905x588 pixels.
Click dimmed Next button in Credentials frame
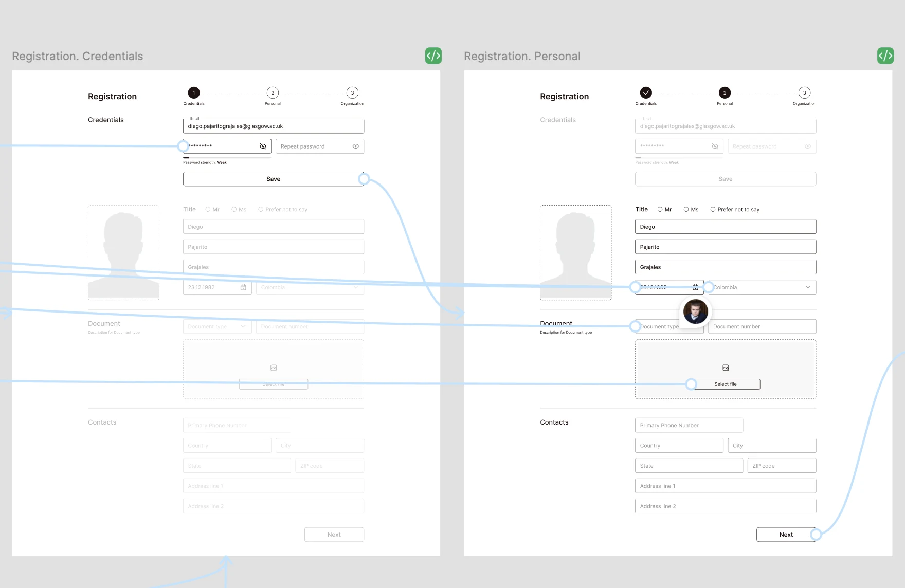pos(334,535)
